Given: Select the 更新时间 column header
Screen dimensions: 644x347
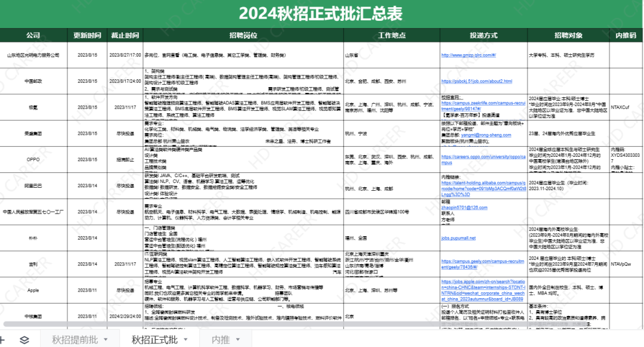Looking at the screenshot, I should (x=87, y=35).
